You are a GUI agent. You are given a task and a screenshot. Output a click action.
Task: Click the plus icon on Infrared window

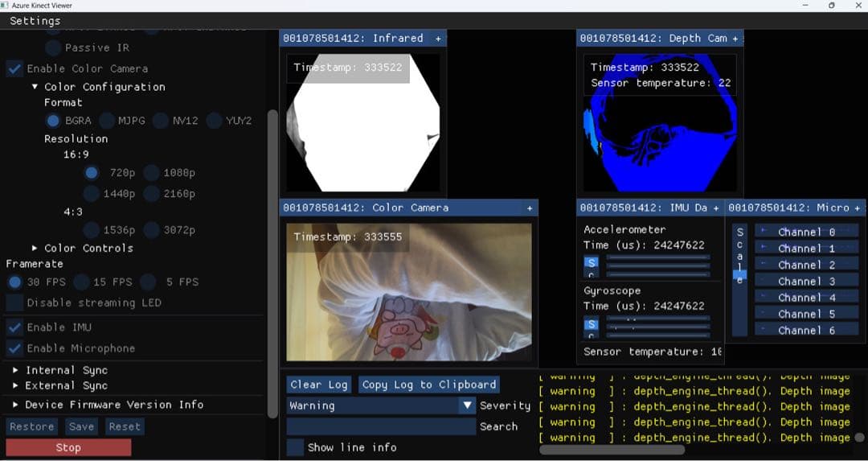click(438, 39)
